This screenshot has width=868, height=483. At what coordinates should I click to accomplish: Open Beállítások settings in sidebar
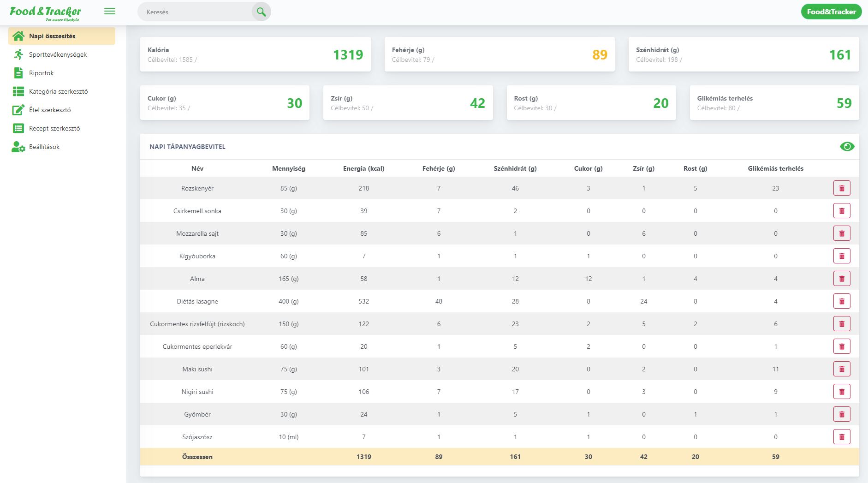click(x=62, y=147)
